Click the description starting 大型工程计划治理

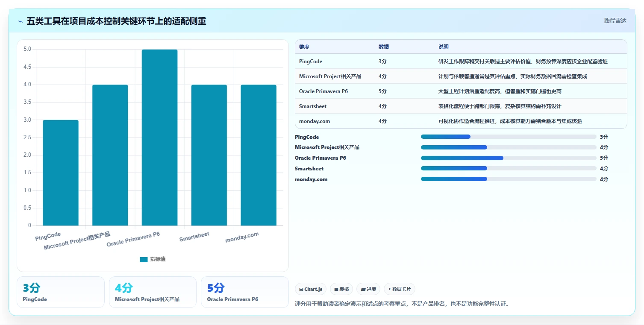pos(500,91)
